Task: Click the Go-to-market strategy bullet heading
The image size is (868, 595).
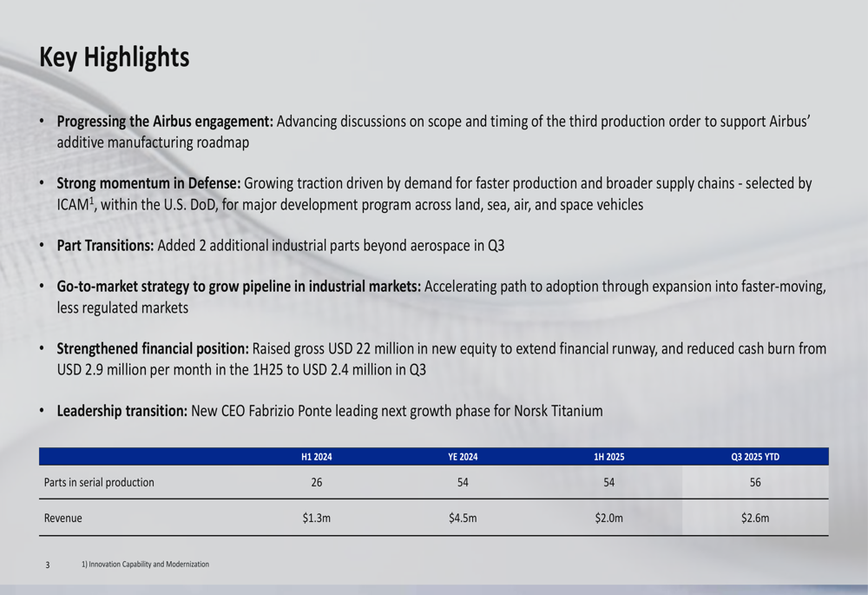Action: click(x=239, y=287)
